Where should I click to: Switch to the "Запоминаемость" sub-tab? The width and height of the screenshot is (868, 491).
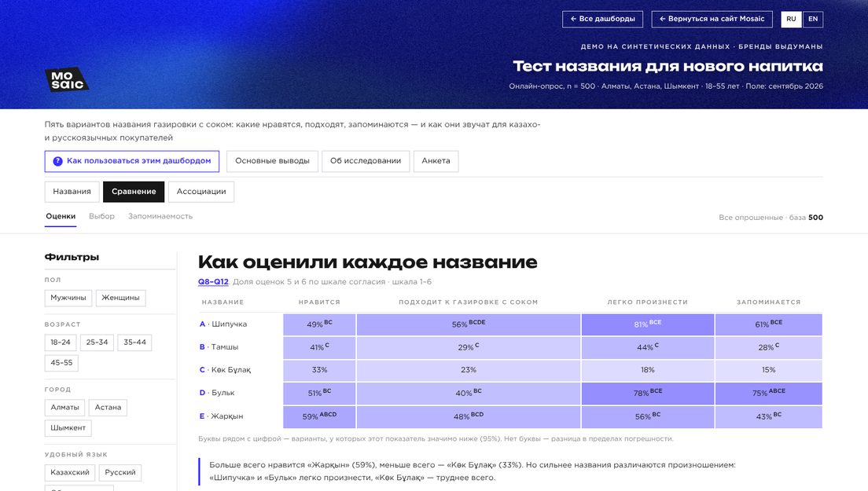[x=160, y=216]
